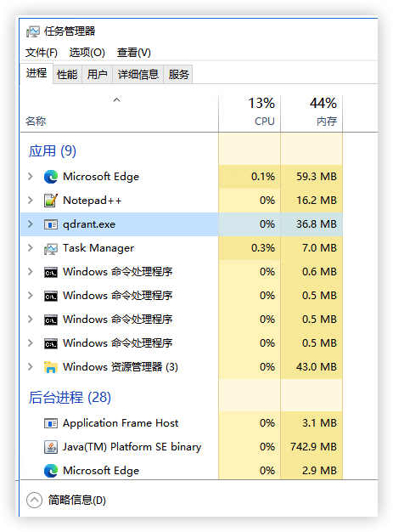The image size is (393, 532).
Task: Switch to the 详细信息 tab
Action: tap(138, 74)
